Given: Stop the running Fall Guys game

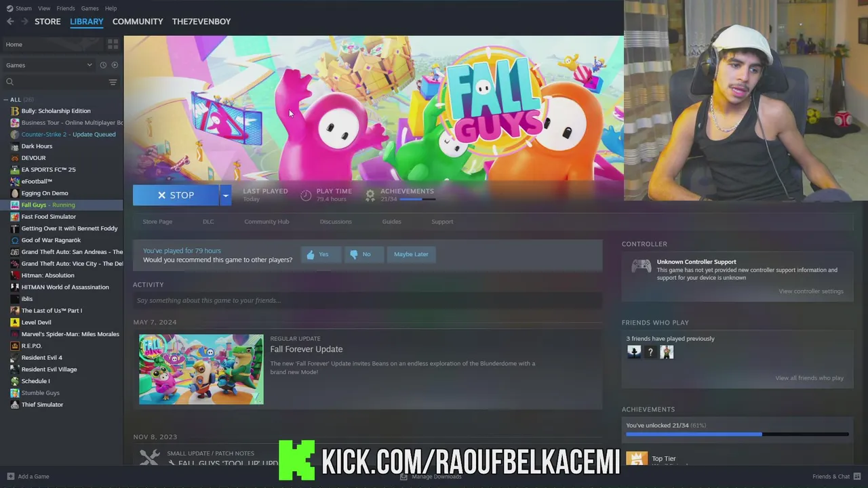Looking at the screenshot, I should pyautogui.click(x=176, y=195).
